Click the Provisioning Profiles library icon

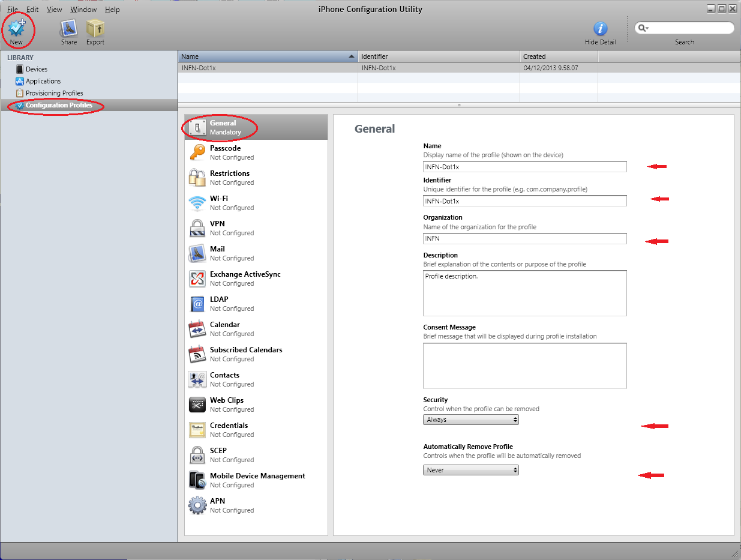click(x=20, y=93)
